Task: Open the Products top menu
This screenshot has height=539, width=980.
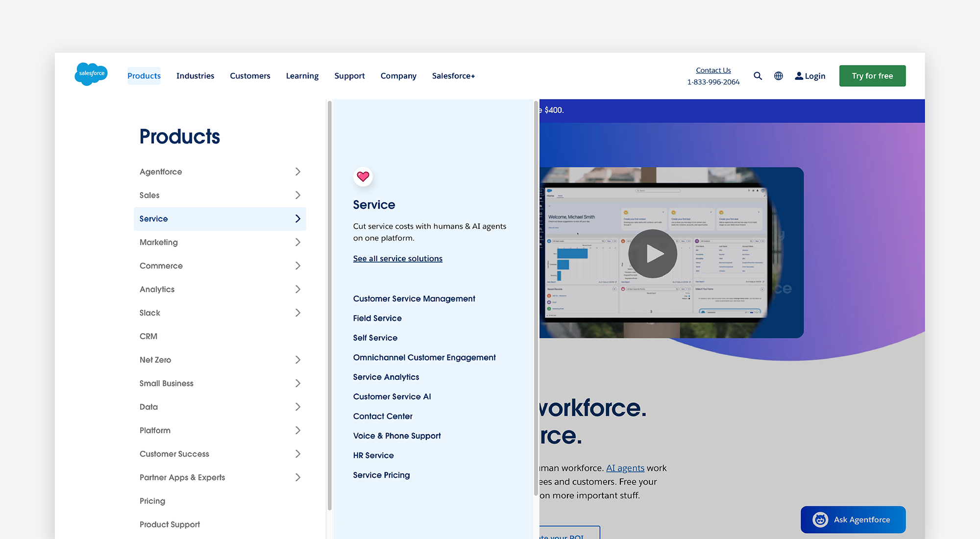Action: click(x=144, y=76)
